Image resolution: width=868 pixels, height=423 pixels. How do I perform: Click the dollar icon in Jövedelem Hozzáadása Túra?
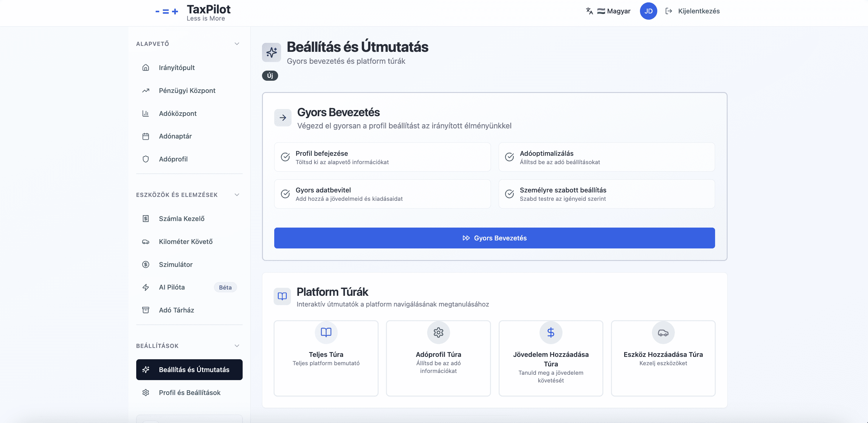[551, 332]
